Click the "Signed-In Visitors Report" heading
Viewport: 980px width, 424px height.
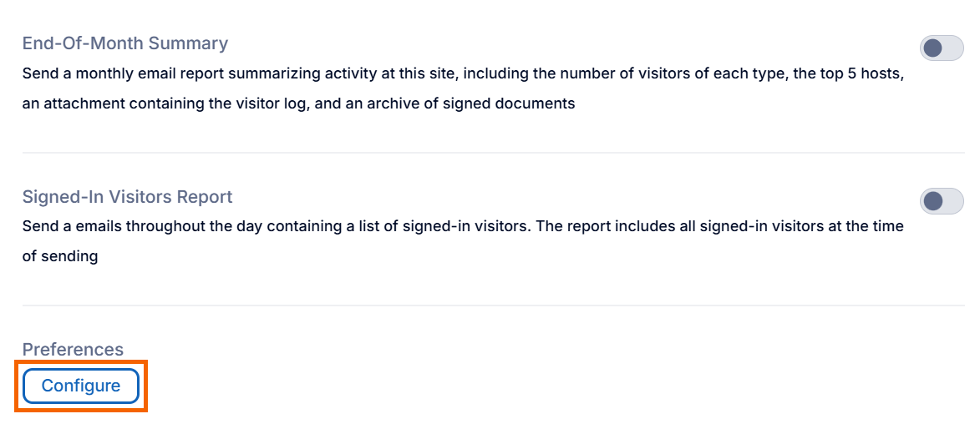127,197
